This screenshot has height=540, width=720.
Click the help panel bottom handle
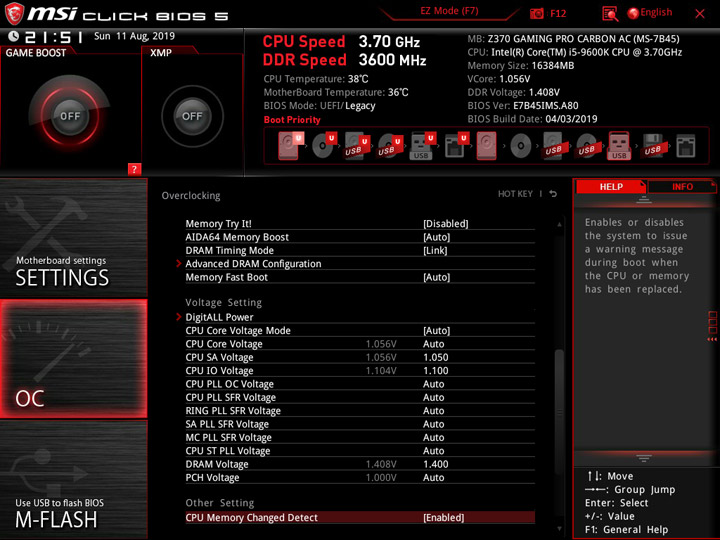[644, 458]
